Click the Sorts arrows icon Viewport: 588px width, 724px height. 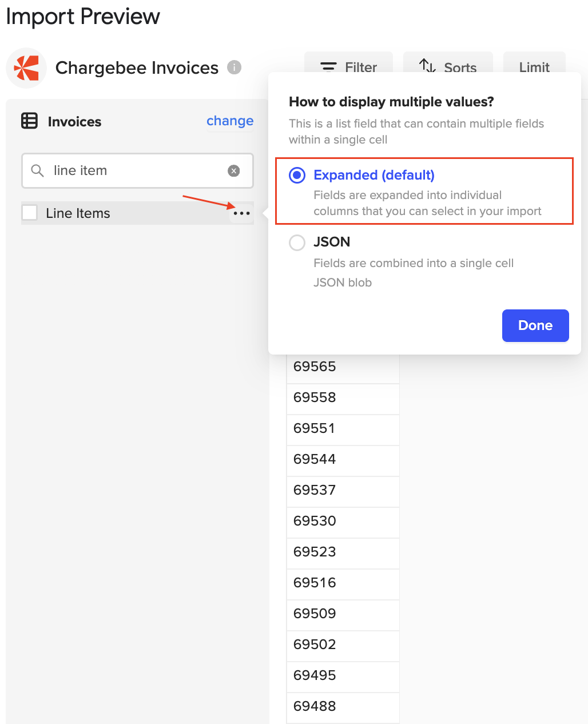click(x=427, y=66)
